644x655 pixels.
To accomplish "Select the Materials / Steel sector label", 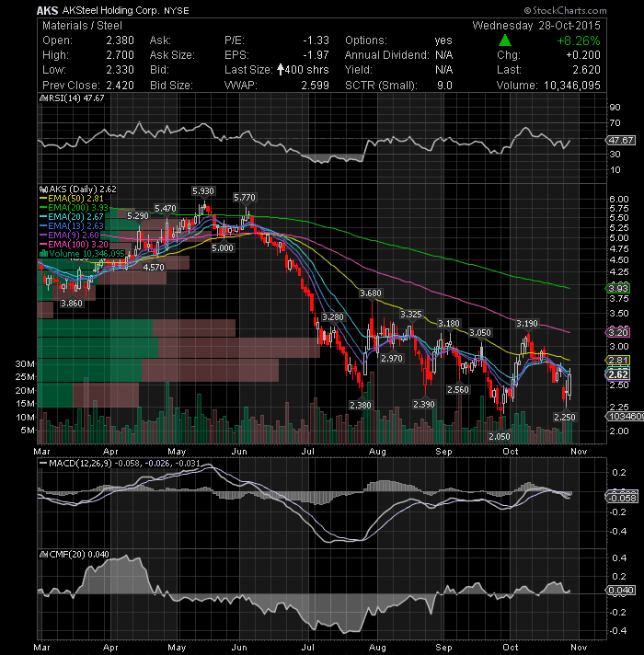I will [82, 26].
